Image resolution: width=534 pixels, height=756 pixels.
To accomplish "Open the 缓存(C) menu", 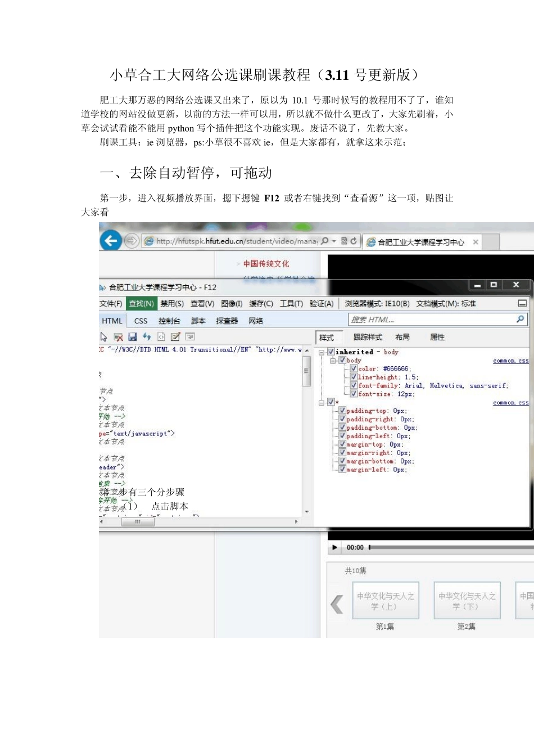I will pos(261,303).
